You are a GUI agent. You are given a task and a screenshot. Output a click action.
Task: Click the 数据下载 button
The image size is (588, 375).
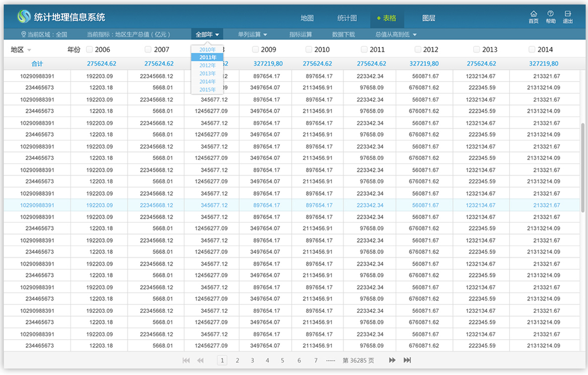[x=343, y=35]
